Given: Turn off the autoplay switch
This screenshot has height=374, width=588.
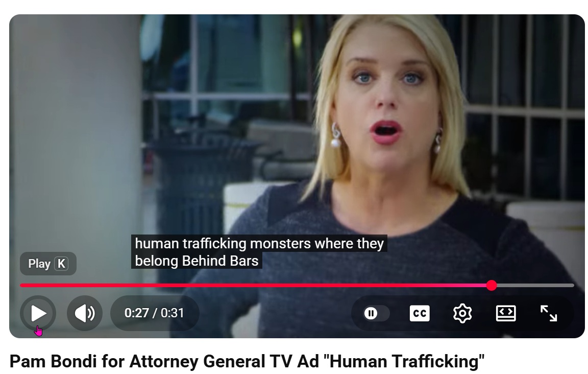Looking at the screenshot, I should click(375, 313).
